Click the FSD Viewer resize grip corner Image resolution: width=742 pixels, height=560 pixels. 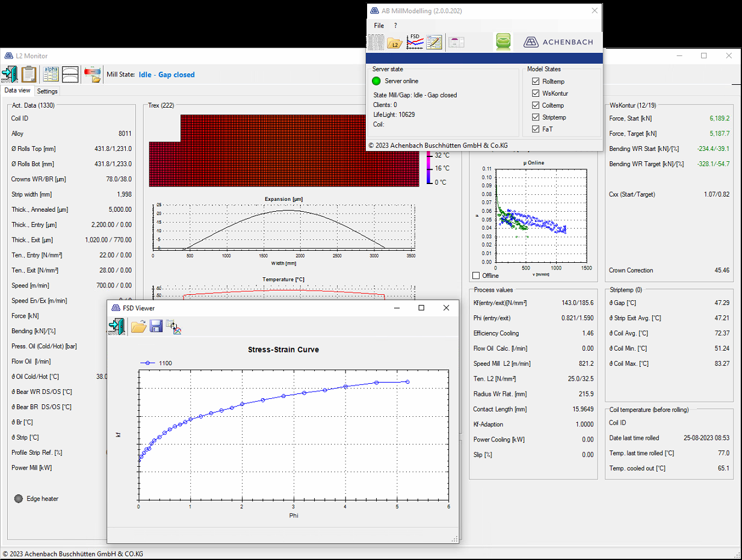click(455, 540)
